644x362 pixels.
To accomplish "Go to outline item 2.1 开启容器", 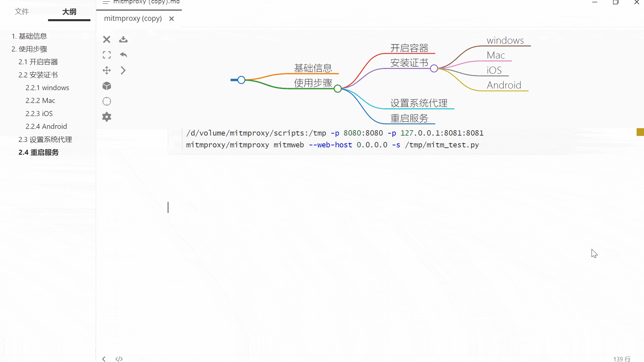I will click(x=38, y=62).
